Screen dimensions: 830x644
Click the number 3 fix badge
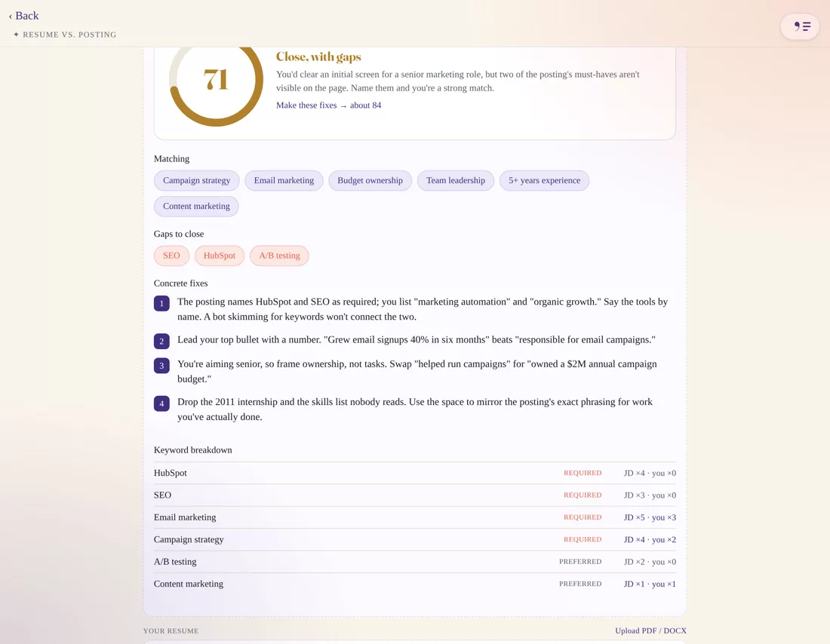pos(161,366)
